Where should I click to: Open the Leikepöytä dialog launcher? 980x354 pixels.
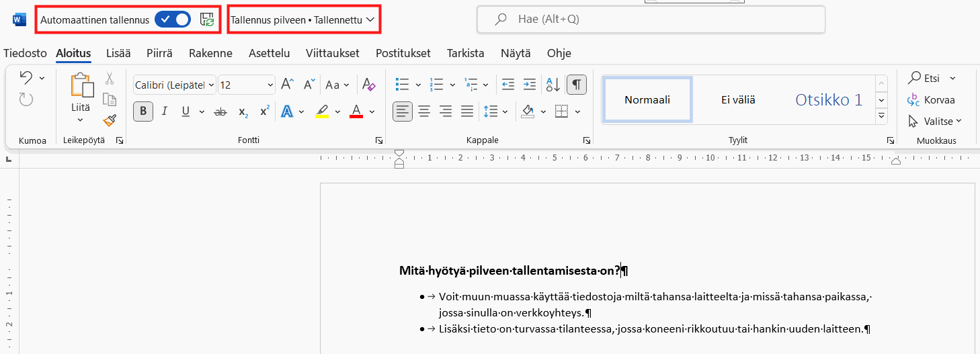119,140
